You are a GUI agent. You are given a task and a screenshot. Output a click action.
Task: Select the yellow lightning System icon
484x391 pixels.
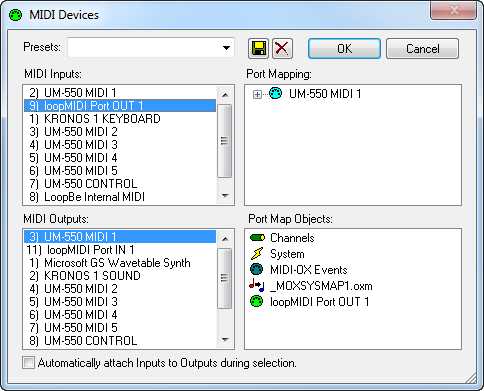[257, 254]
